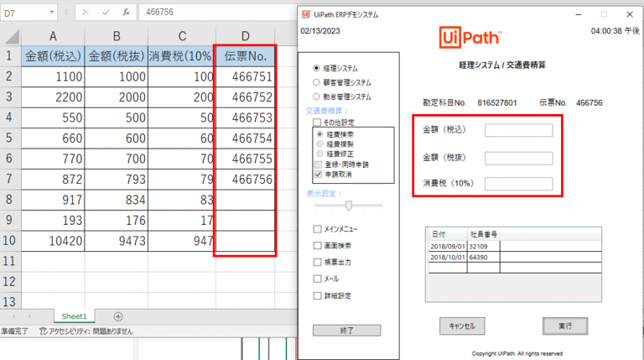Click table row dated 2018/10/01
Viewport: 644px width, 360px height.
click(513, 258)
